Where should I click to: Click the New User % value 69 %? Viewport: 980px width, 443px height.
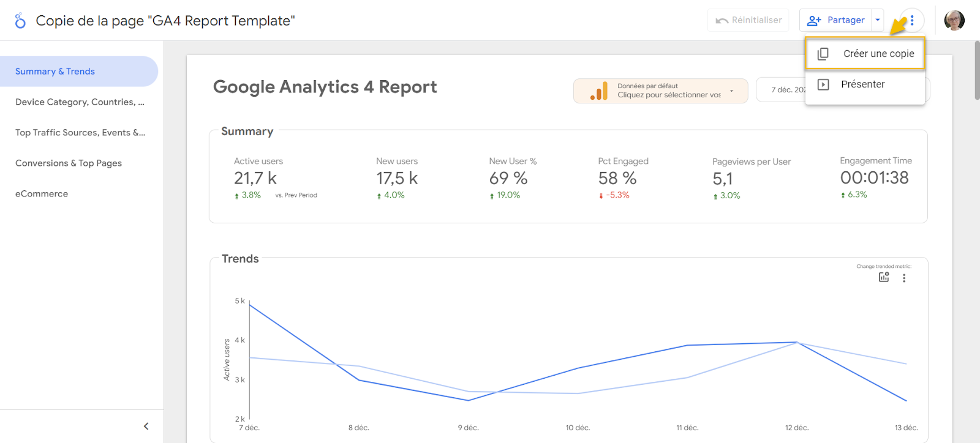(x=508, y=178)
